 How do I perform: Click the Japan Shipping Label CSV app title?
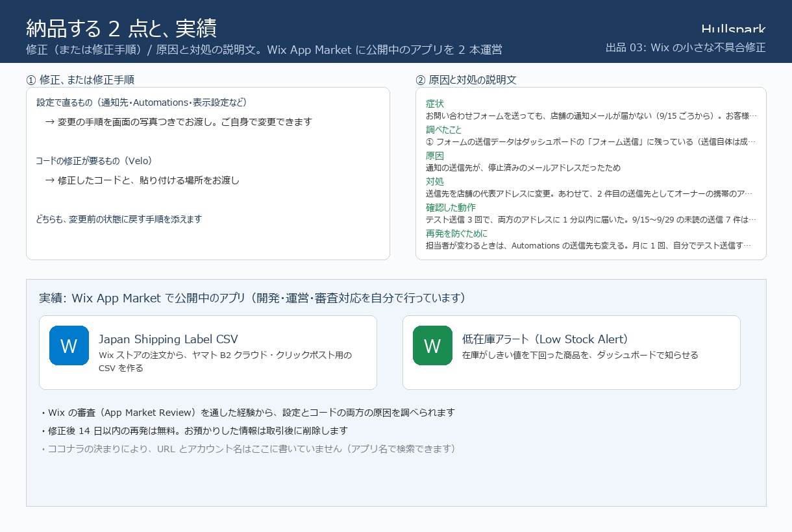tap(168, 339)
